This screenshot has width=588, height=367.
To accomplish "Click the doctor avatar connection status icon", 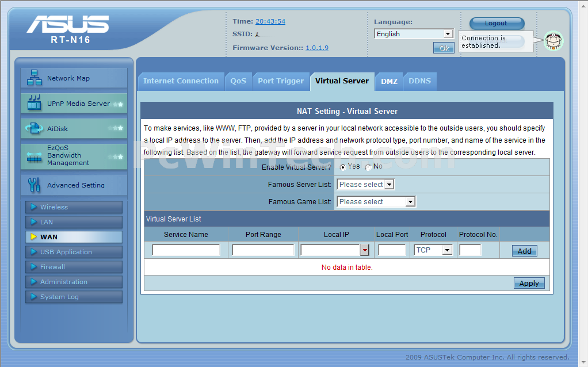I will tap(553, 41).
